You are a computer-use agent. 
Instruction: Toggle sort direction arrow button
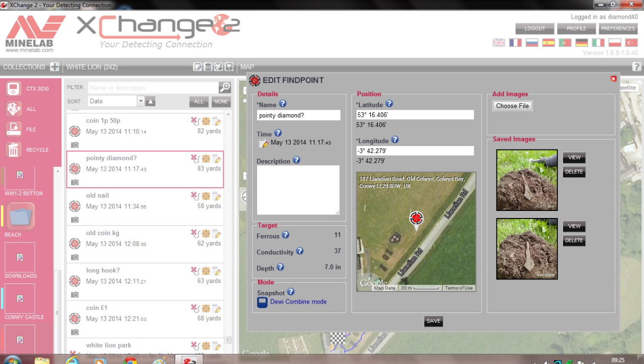pos(150,101)
